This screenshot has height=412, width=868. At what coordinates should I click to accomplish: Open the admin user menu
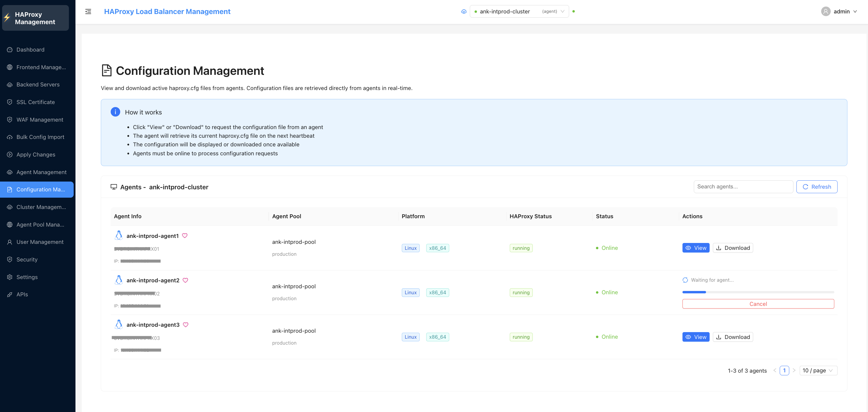[x=839, y=11]
